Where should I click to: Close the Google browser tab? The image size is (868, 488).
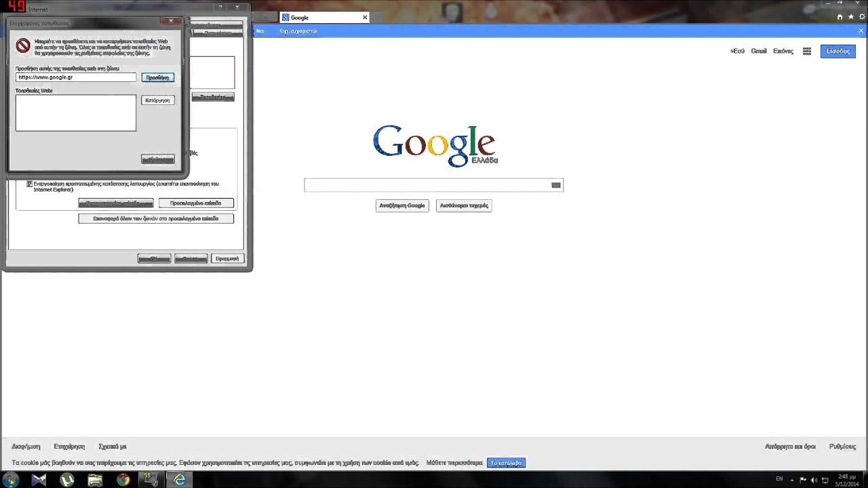point(365,18)
